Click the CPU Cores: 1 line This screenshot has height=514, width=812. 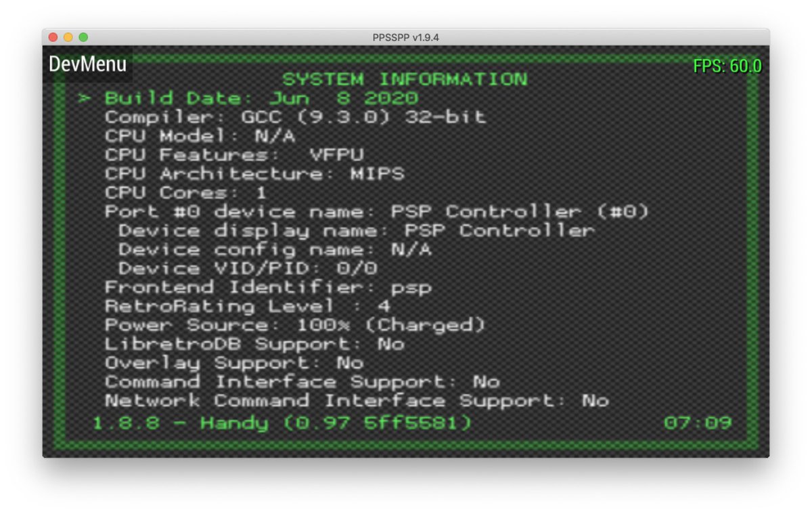(186, 193)
